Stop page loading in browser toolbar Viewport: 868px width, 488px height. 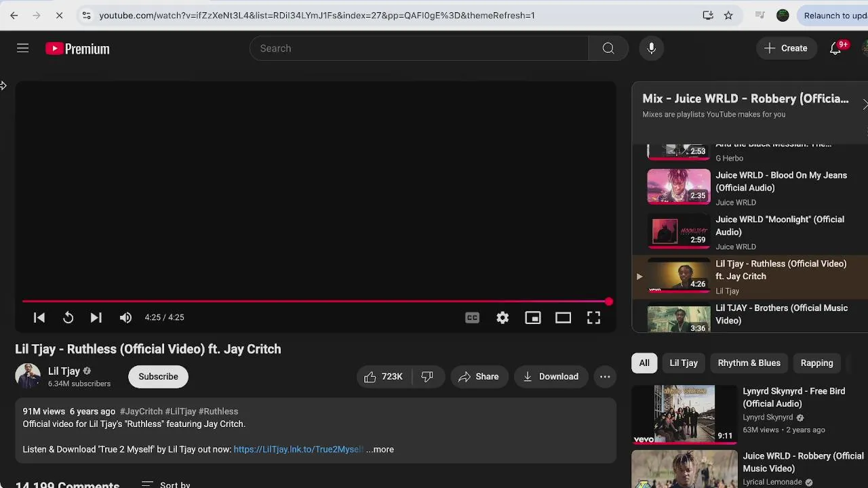(59, 15)
